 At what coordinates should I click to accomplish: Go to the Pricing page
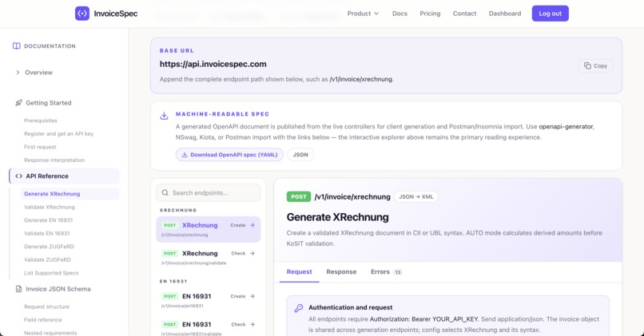pyautogui.click(x=430, y=14)
